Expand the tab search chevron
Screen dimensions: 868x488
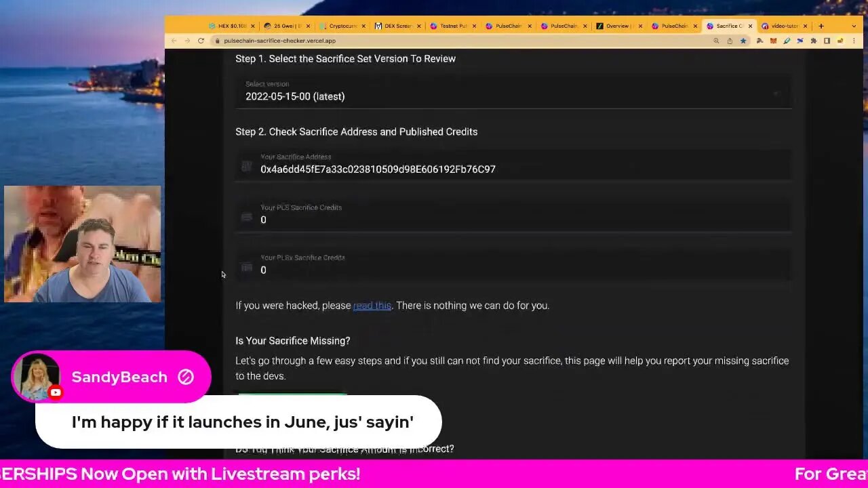pos(854,26)
